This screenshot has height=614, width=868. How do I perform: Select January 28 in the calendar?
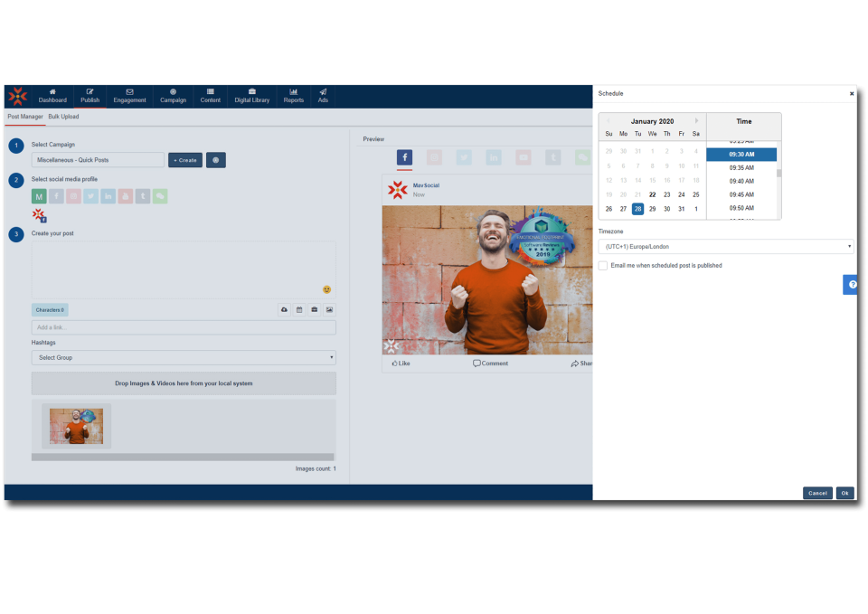637,209
